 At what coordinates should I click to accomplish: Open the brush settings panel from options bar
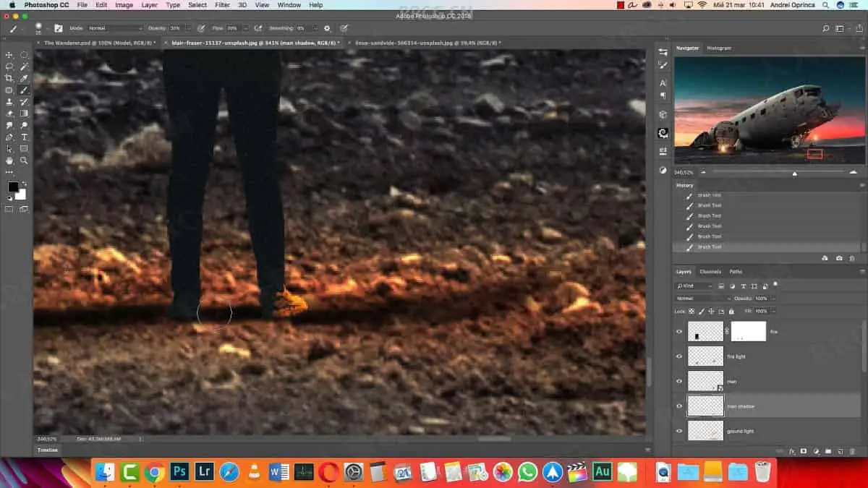59,28
